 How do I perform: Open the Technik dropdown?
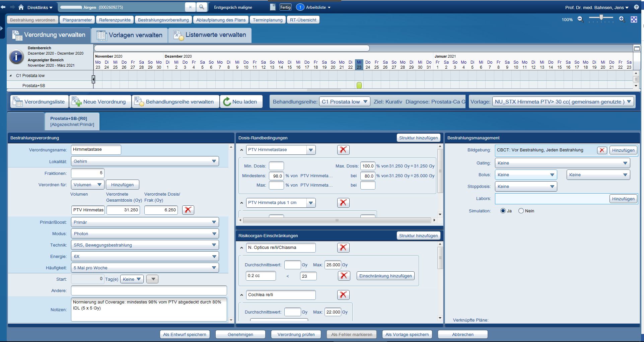(x=214, y=245)
